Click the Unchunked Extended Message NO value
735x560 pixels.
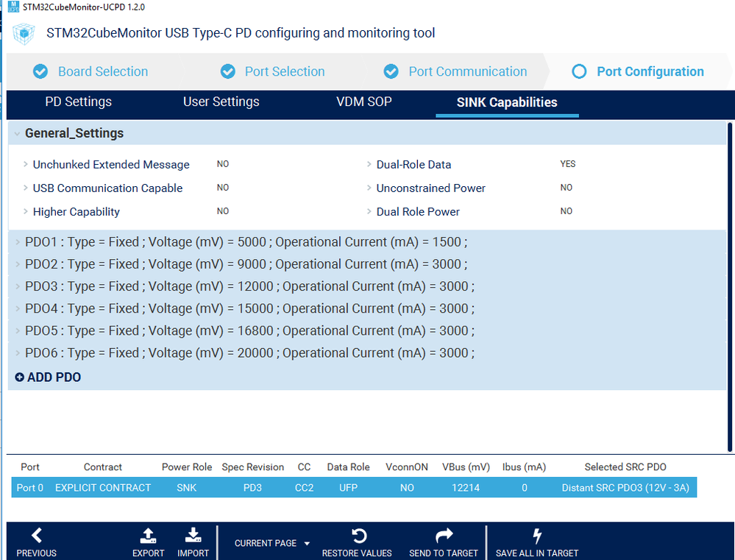pyautogui.click(x=223, y=163)
